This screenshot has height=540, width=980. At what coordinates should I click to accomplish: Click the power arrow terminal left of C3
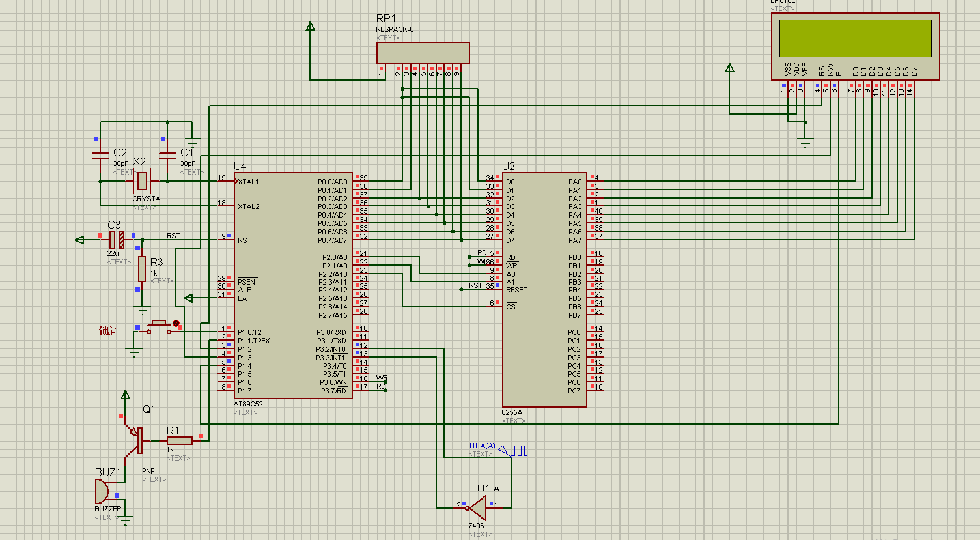point(79,240)
